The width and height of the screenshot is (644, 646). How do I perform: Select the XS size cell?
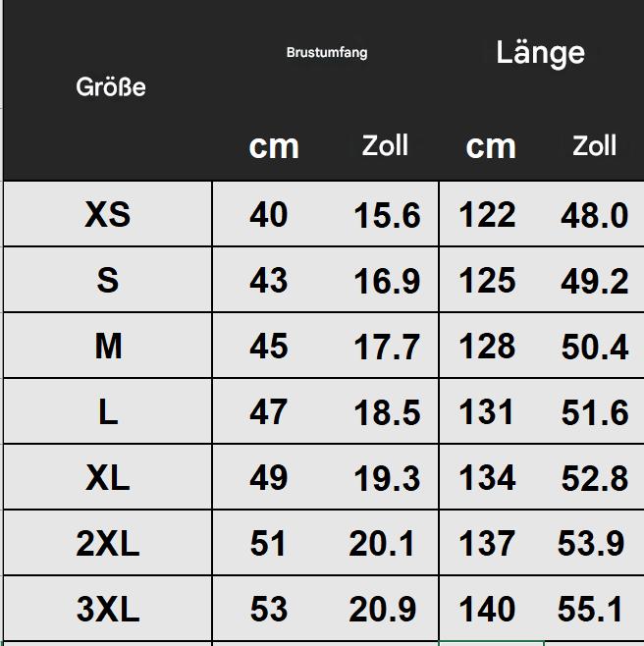pyautogui.click(x=108, y=214)
